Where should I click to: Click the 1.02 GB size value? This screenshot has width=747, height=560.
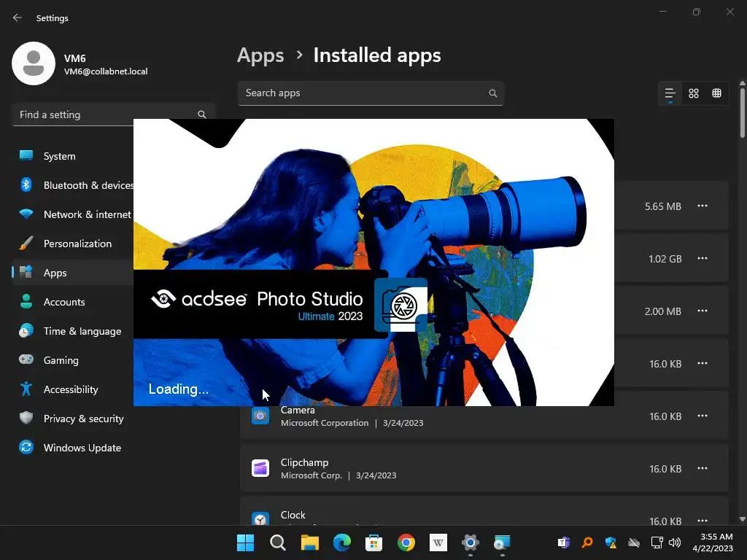click(x=665, y=259)
